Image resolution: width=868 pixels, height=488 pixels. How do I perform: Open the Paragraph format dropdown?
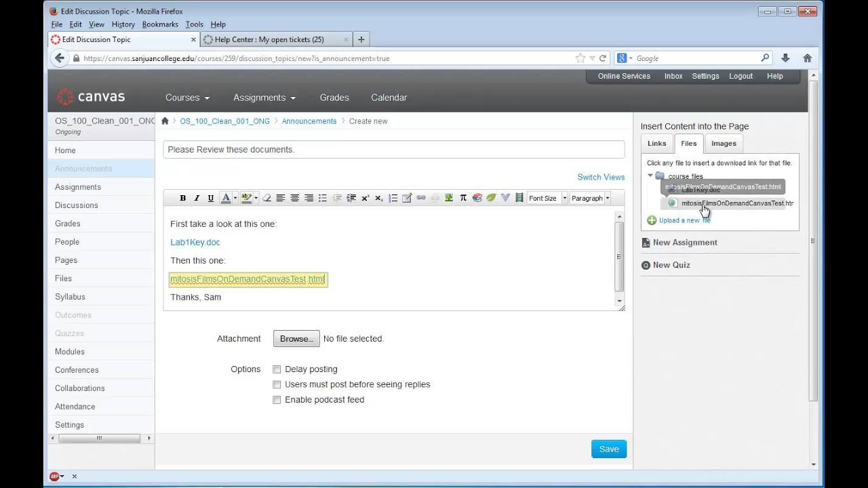590,198
